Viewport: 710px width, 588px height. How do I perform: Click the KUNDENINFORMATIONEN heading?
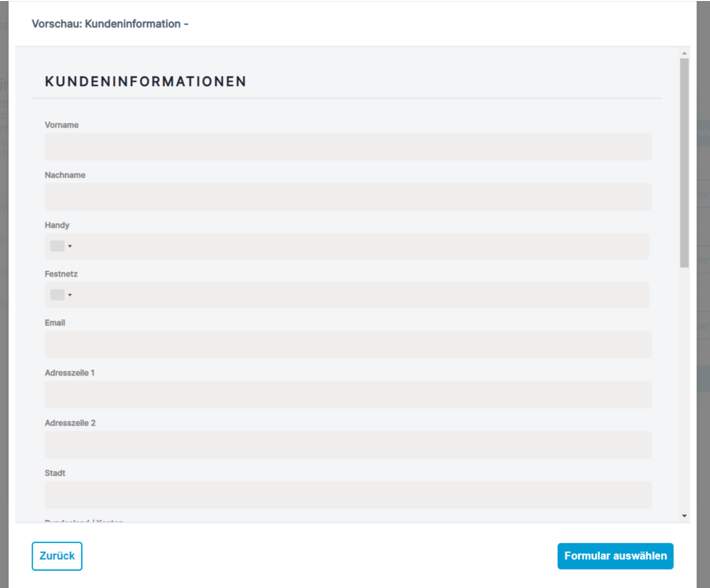[145, 81]
